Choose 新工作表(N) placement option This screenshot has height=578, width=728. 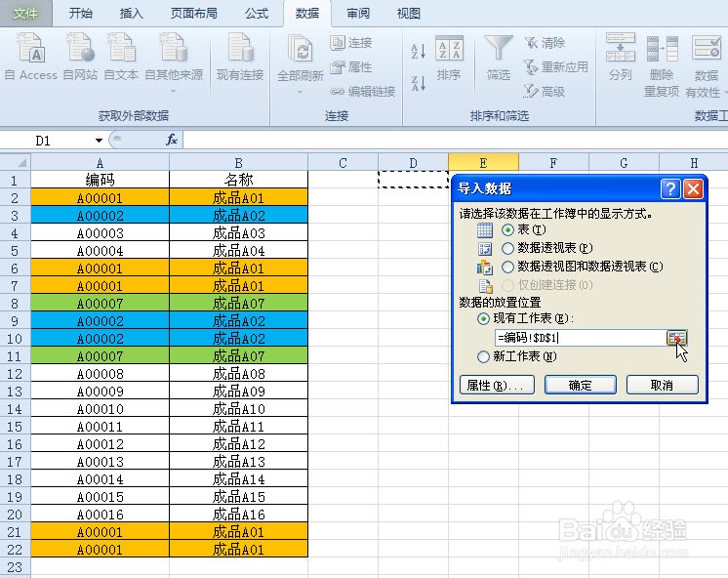[483, 356]
